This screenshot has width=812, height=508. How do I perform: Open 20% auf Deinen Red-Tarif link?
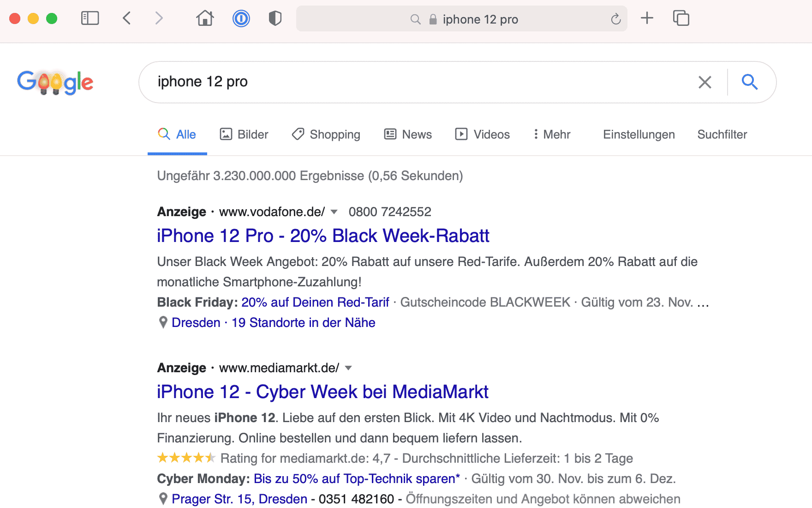pos(316,302)
